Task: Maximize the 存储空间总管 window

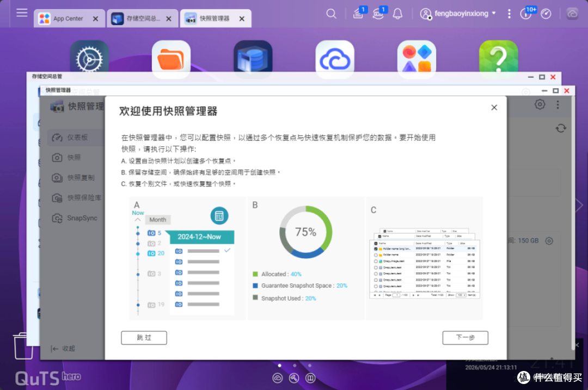Action: (542, 77)
